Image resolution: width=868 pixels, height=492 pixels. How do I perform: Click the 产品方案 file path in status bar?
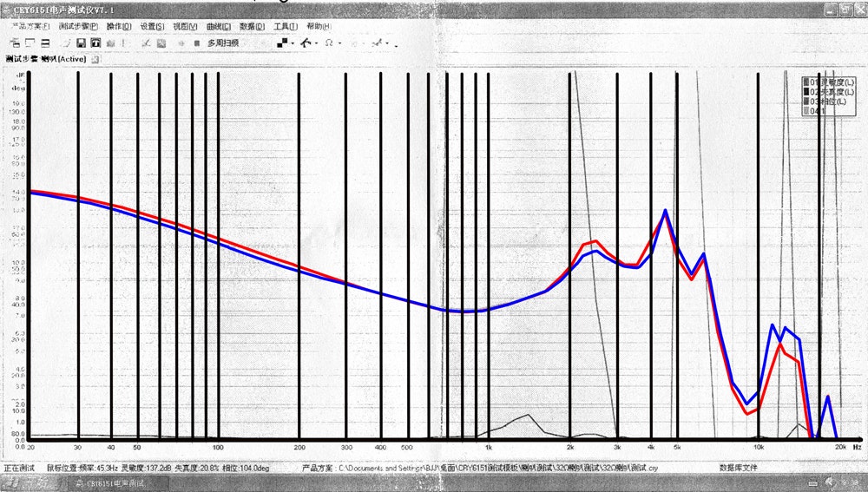pyautogui.click(x=496, y=468)
